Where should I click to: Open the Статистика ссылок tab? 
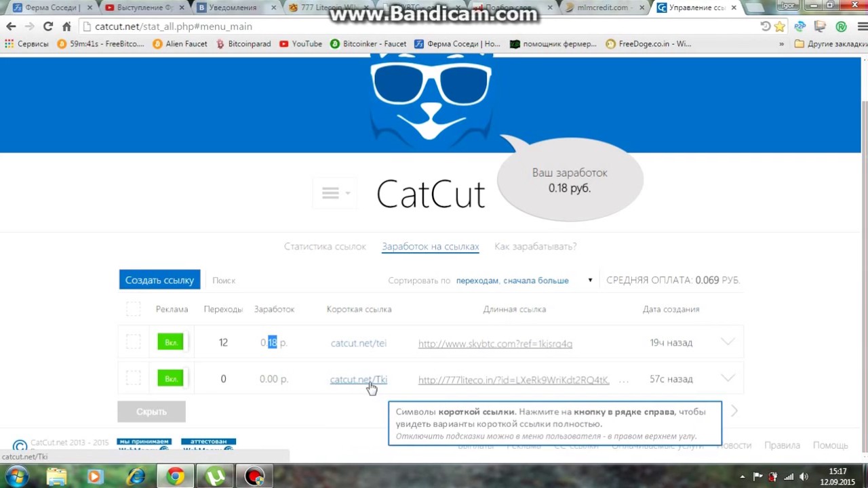tap(325, 247)
